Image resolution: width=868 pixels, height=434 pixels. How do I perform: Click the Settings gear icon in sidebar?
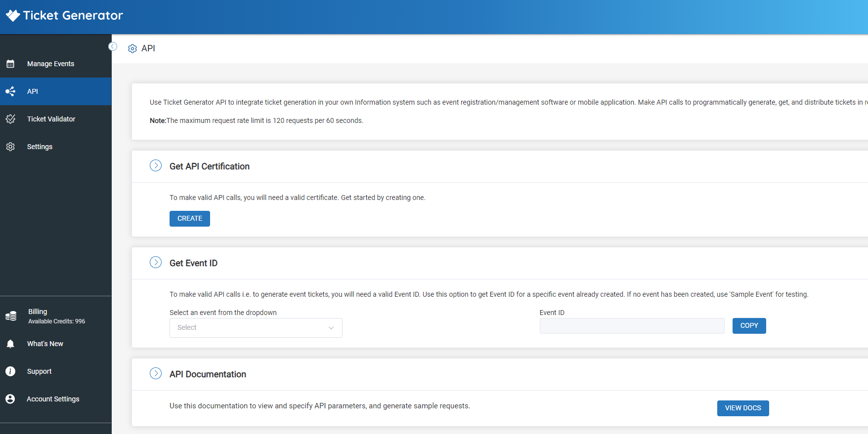point(10,147)
